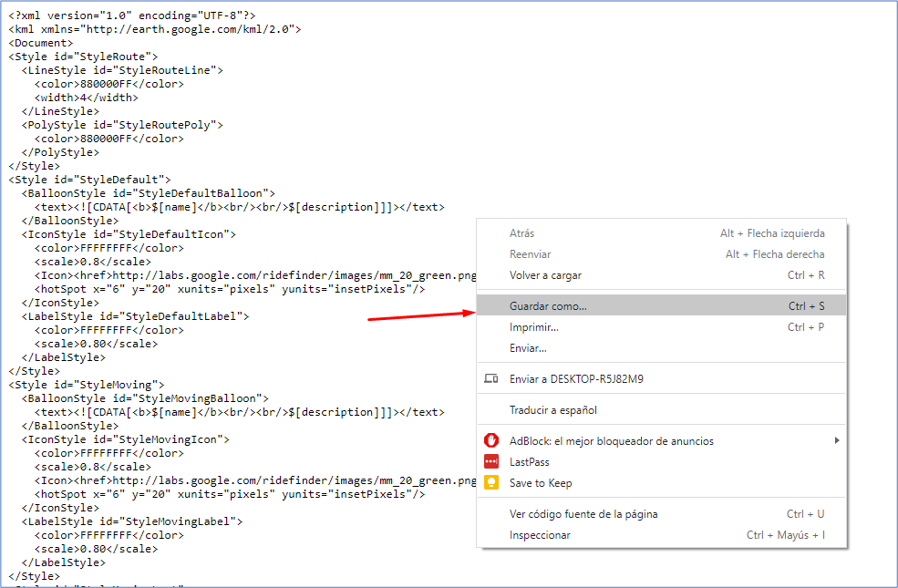Select the "Reenviar" menu entry
The height and width of the screenshot is (588, 898).
coord(531,254)
